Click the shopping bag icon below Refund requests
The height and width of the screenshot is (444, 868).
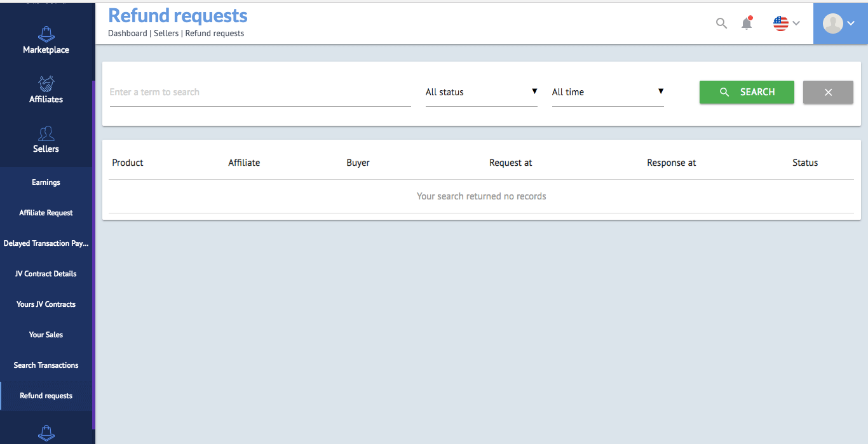tap(46, 433)
